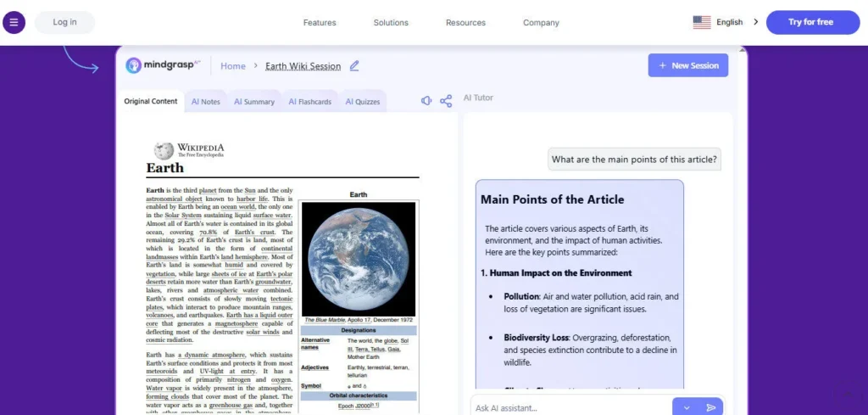
Task: Edit the Earth Wiki Session name
Action: point(354,65)
